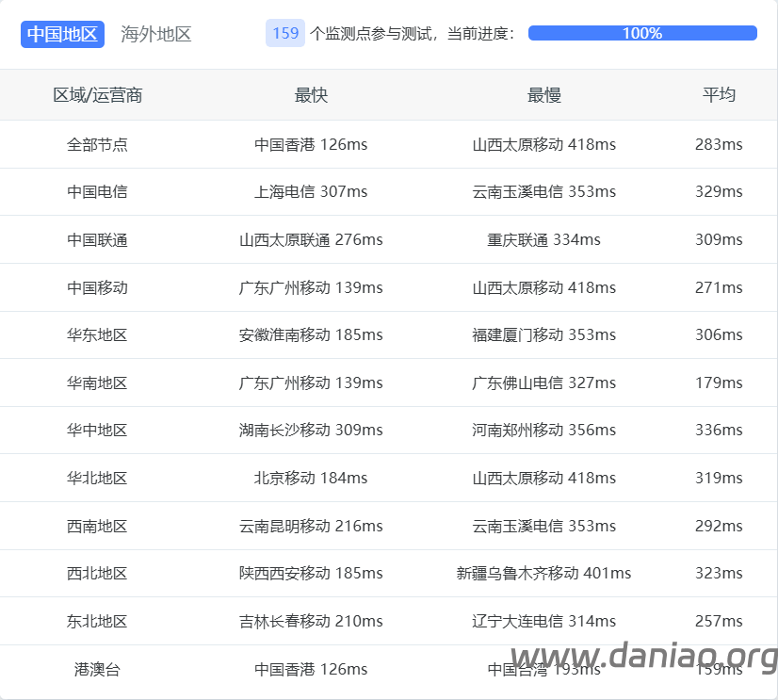Click the 159 monitoring points badge
This screenshot has height=700, width=778.
point(285,33)
